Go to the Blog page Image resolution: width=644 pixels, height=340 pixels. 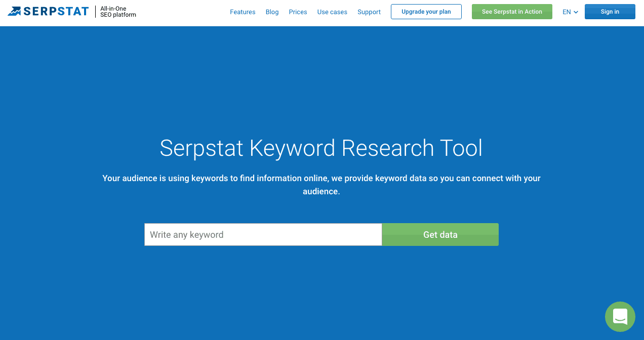pyautogui.click(x=272, y=12)
